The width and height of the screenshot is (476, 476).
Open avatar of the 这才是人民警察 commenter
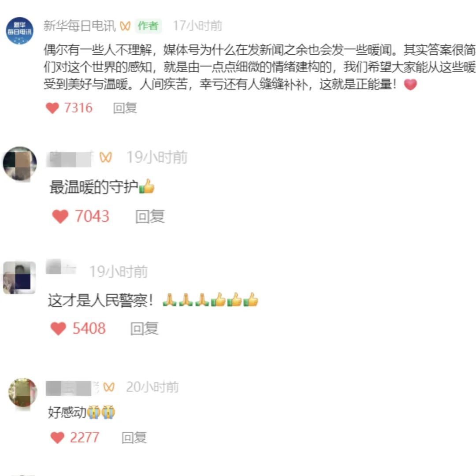click(x=19, y=278)
